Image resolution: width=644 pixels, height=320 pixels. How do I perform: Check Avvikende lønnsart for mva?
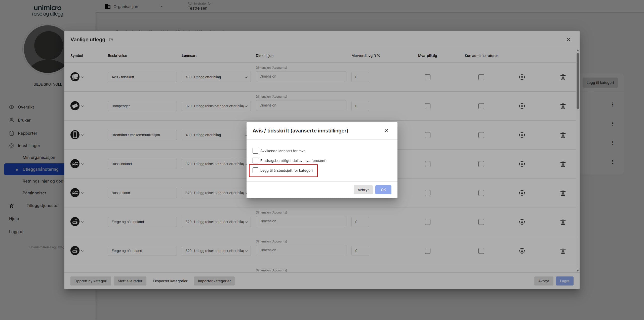pos(255,151)
